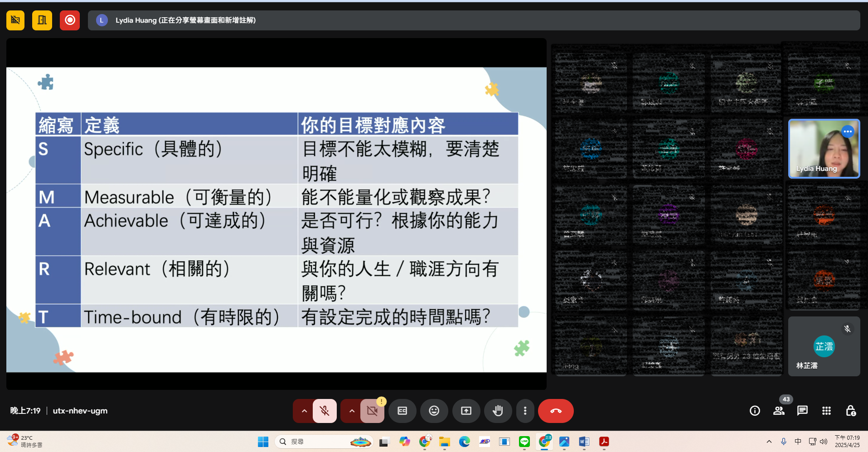Viewport: 868px width, 452px height.
Task: Leave the call with red hang-up button
Action: (556, 411)
